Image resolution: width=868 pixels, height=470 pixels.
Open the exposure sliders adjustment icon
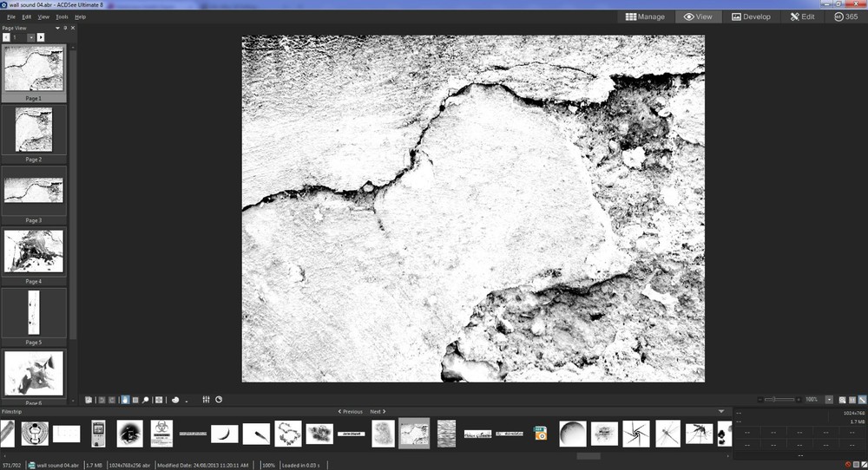point(206,399)
